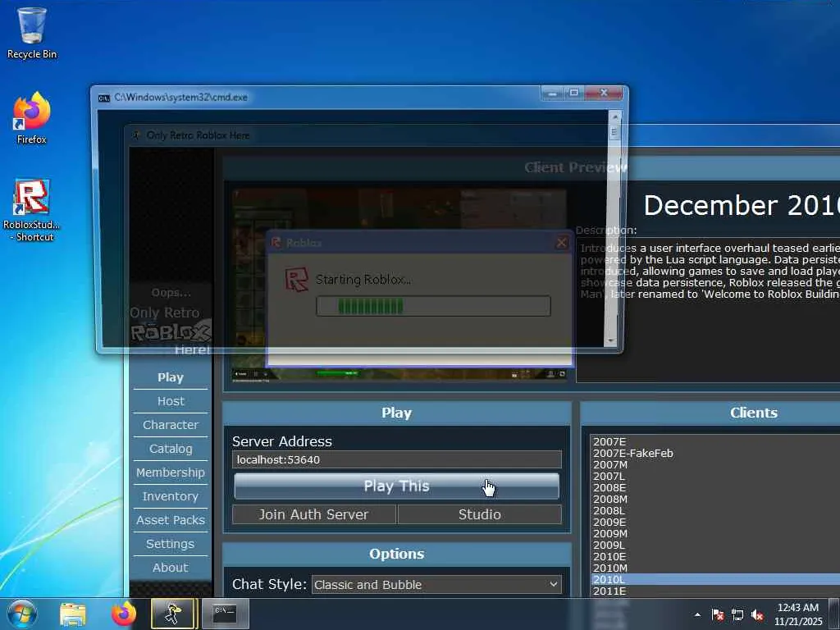Image resolution: width=840 pixels, height=630 pixels.
Task: Click the Join Auth Server button
Action: pos(314,514)
